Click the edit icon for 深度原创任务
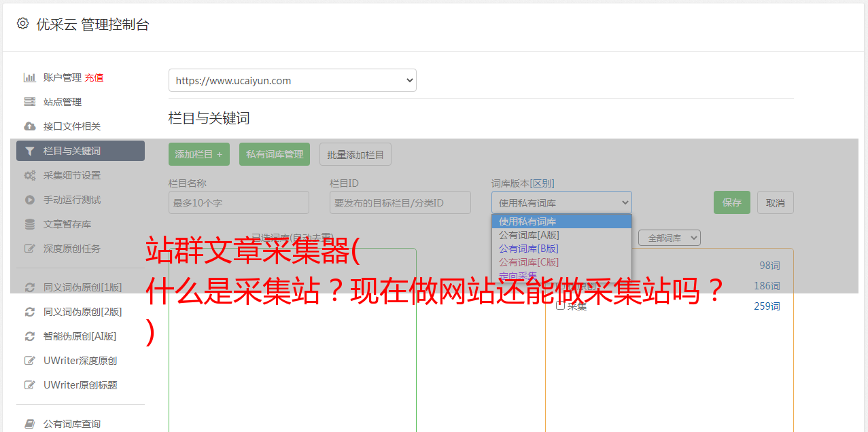This screenshot has width=868, height=432. [30, 249]
